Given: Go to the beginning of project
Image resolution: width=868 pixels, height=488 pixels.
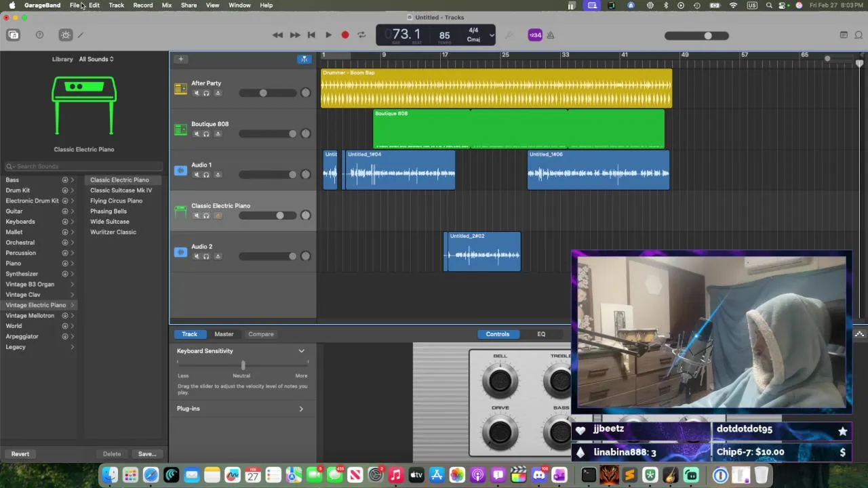Looking at the screenshot, I should (x=311, y=35).
